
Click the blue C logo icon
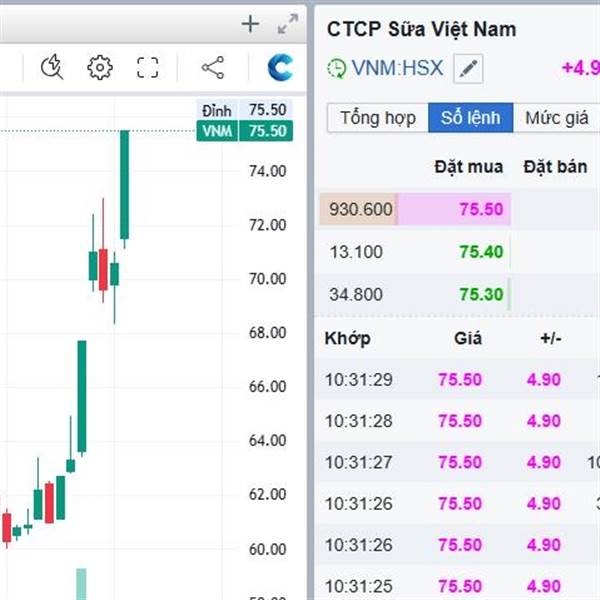tap(281, 68)
